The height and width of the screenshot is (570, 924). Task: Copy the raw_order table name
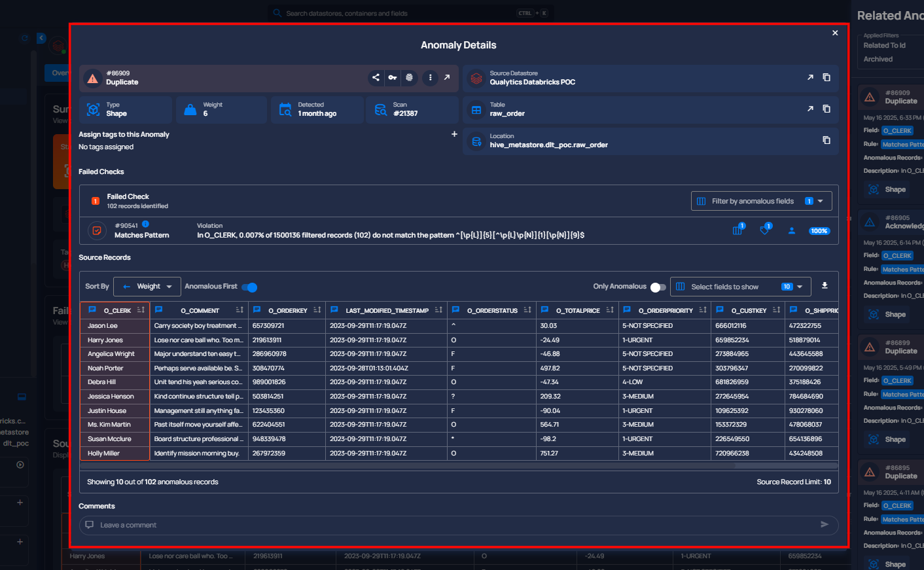pos(826,109)
